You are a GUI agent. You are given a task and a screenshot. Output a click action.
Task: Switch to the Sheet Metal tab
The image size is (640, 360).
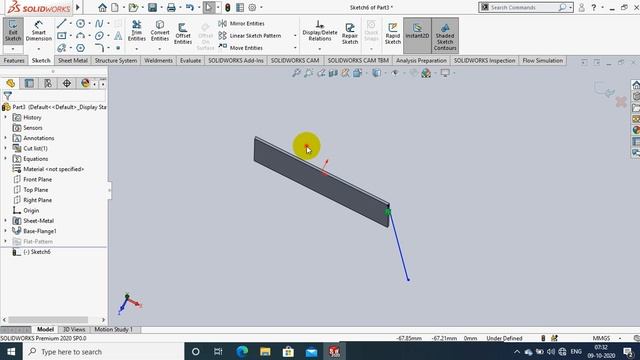point(73,60)
